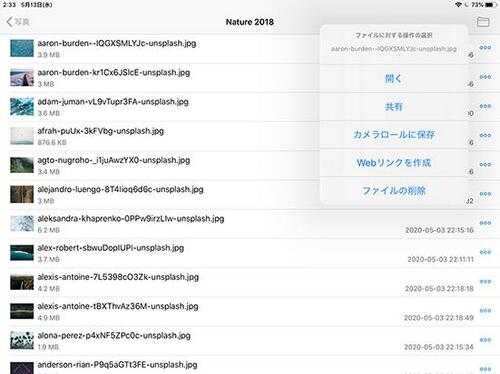Open more options for anderson-rian file

(485, 369)
